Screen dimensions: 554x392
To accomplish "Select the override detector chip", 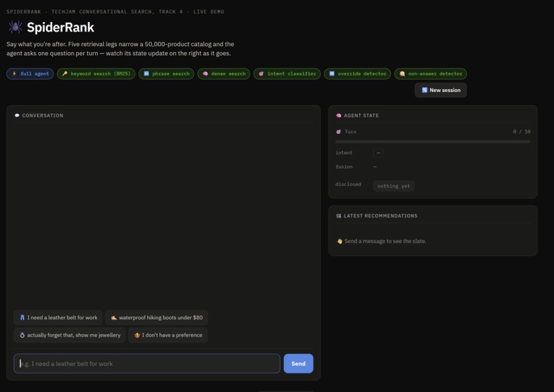I will point(357,73).
